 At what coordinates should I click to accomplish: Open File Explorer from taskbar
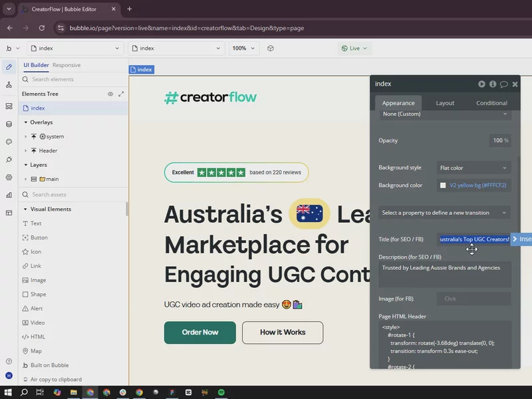(73, 392)
